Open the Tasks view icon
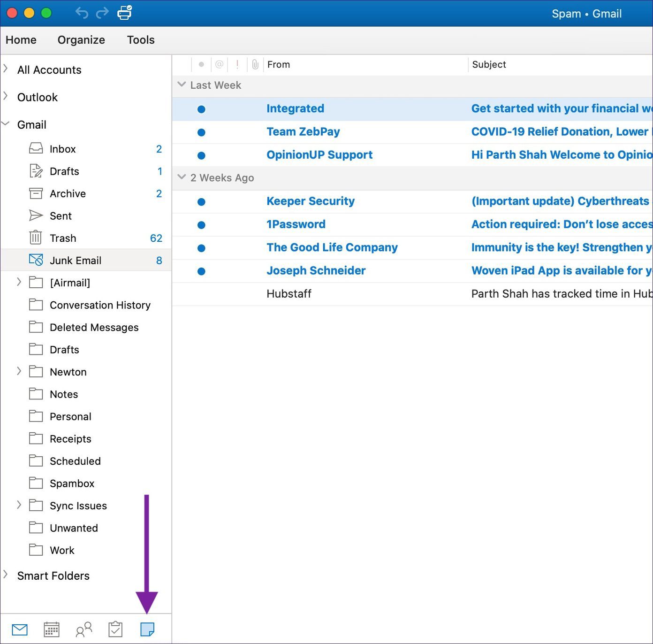653x644 pixels. tap(115, 629)
